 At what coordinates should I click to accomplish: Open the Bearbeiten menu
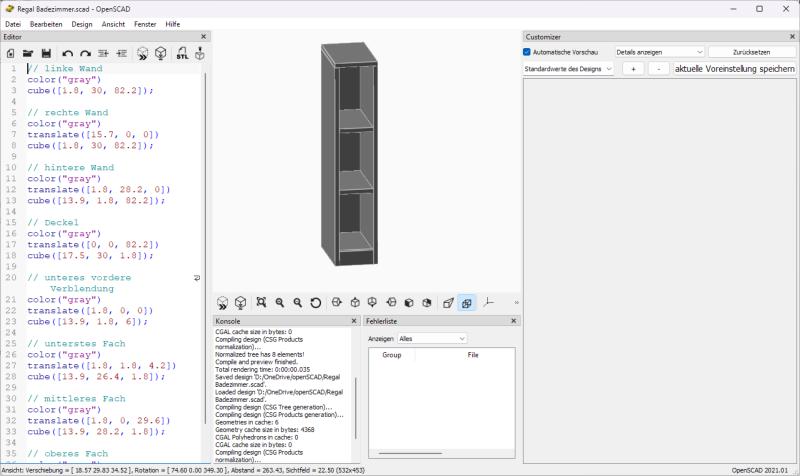[46, 24]
